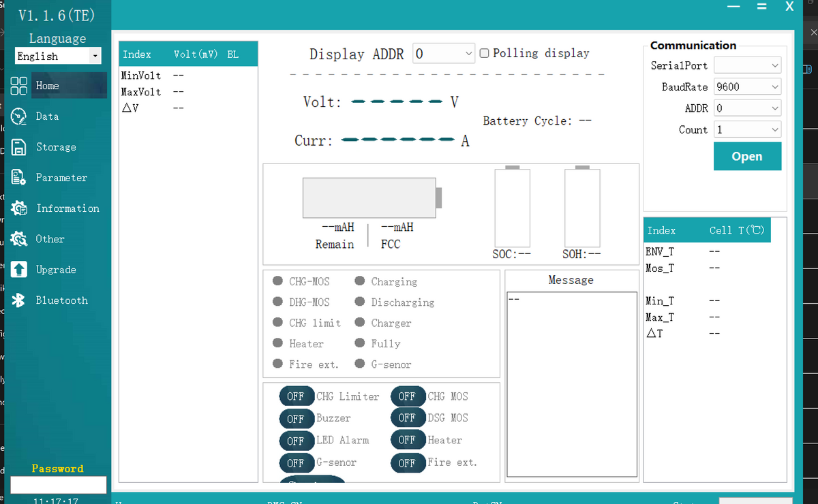The width and height of the screenshot is (818, 504).
Task: Click the Heater status indicator light
Action: point(277,343)
